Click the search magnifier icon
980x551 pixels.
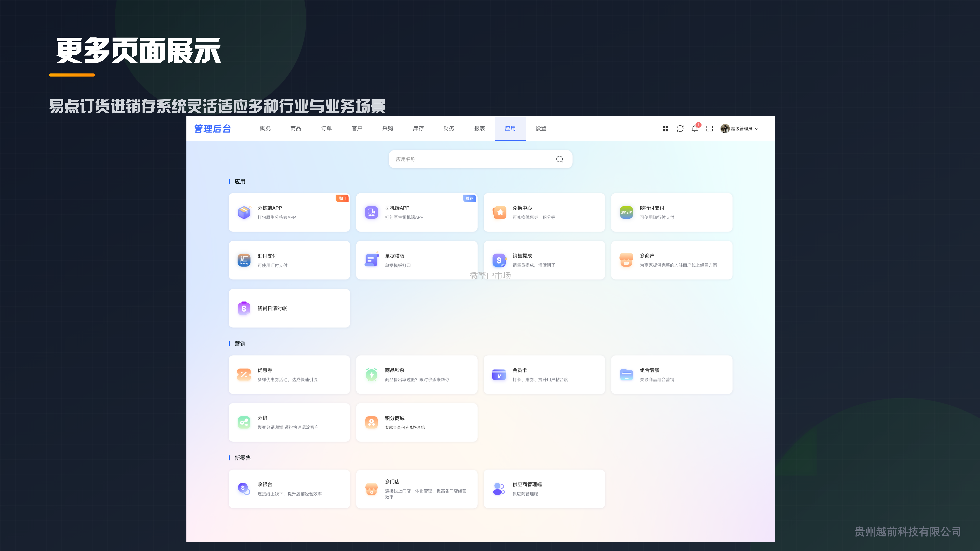[559, 159]
